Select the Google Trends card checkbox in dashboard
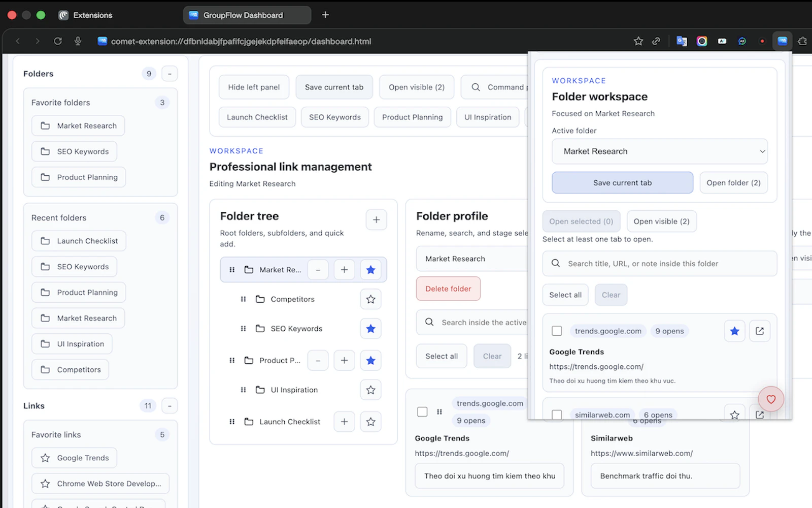Screen dimensions: 812x508 tap(422, 411)
